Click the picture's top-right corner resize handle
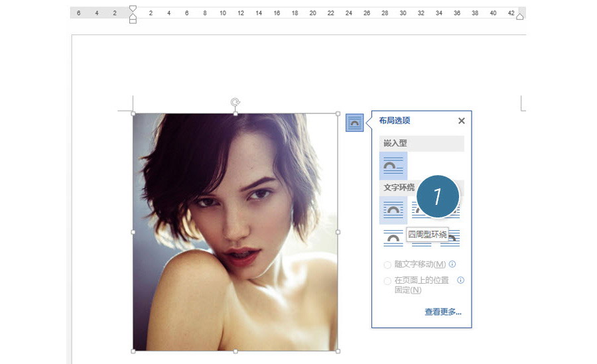 [x=338, y=113]
